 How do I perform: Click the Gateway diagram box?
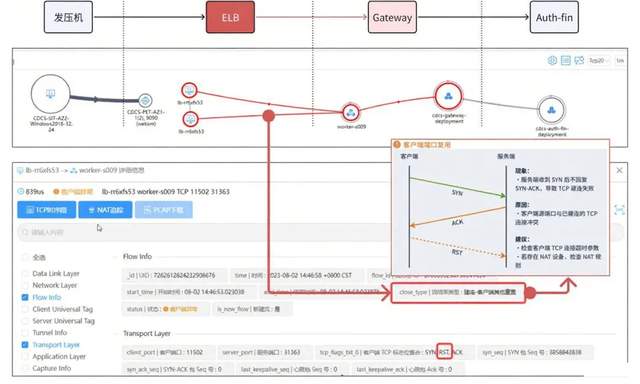pyautogui.click(x=392, y=17)
